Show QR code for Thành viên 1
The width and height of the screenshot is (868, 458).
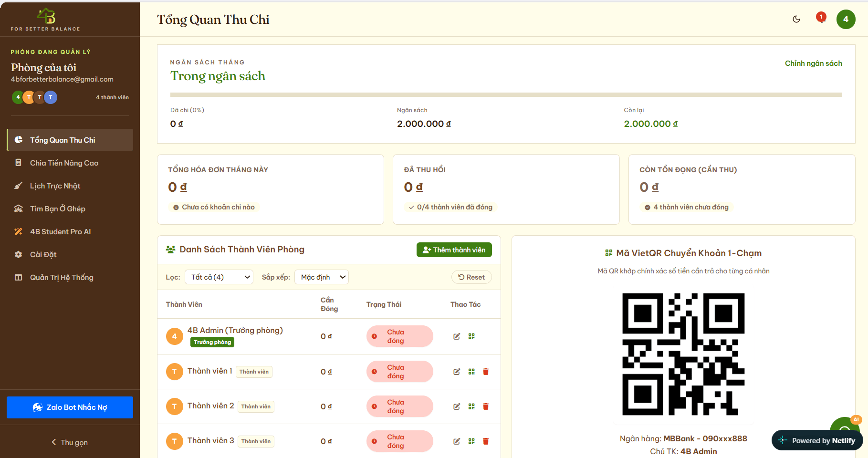(x=471, y=372)
